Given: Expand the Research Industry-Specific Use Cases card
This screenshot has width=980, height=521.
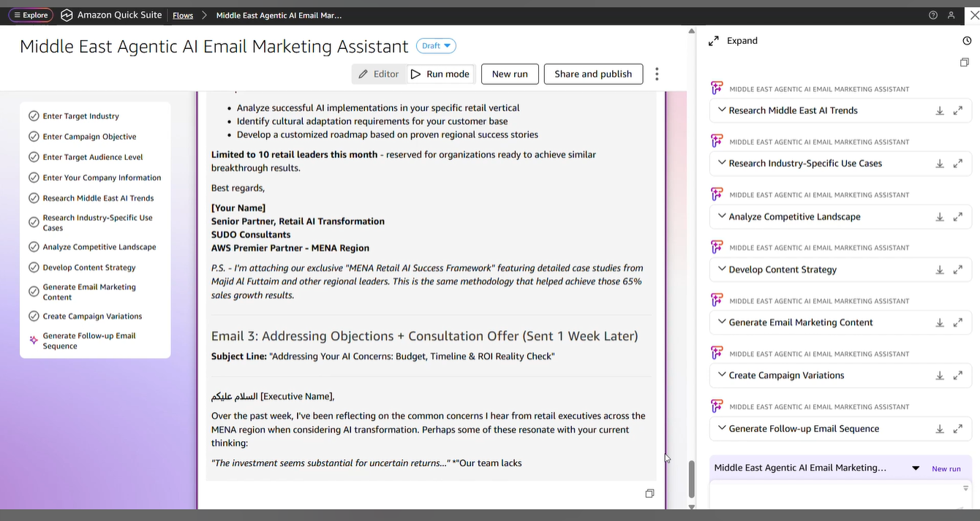Looking at the screenshot, I should 722,163.
